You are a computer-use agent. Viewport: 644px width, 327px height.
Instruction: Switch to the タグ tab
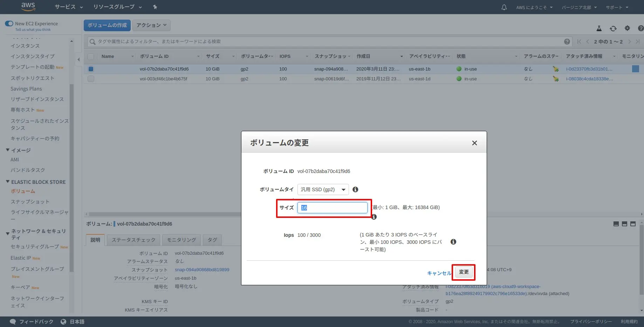(x=212, y=240)
